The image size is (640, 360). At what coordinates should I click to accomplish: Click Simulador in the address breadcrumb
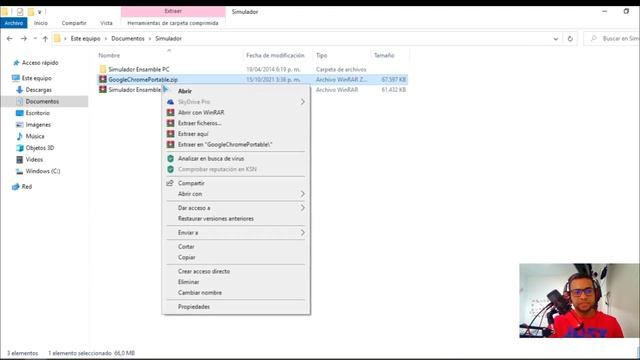coord(168,38)
